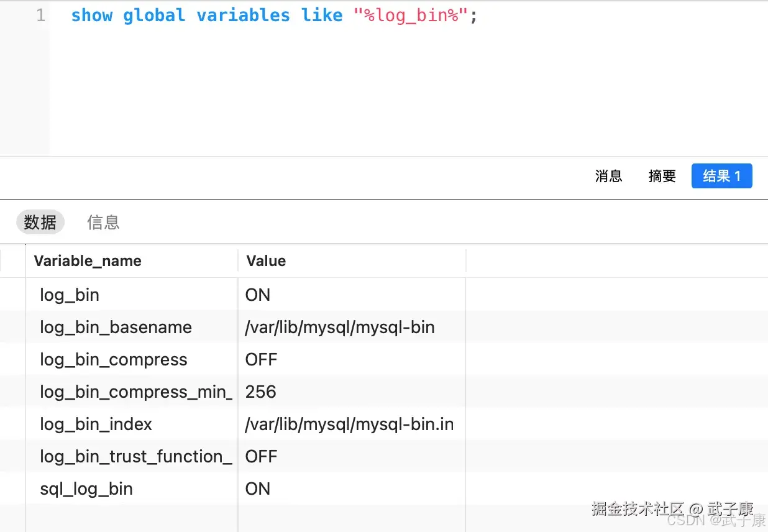Select the log_bin_basename cell
Viewport: 768px width, 532px height.
116,327
